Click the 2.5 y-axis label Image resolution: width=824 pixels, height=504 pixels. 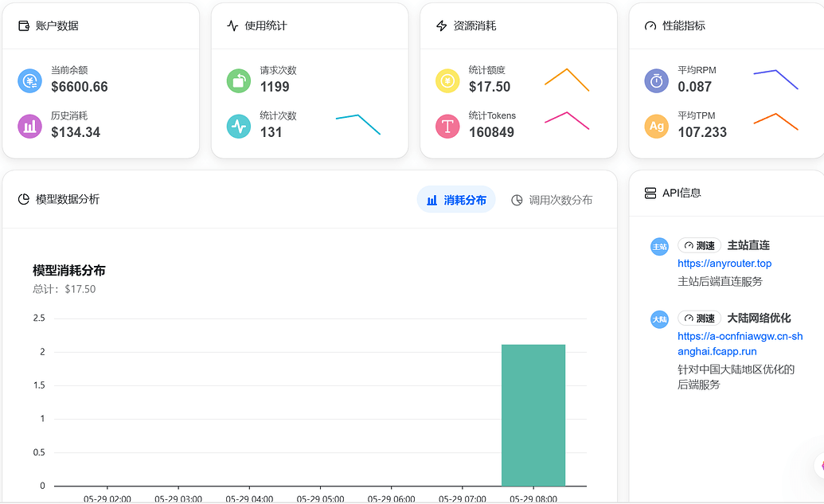(x=39, y=318)
